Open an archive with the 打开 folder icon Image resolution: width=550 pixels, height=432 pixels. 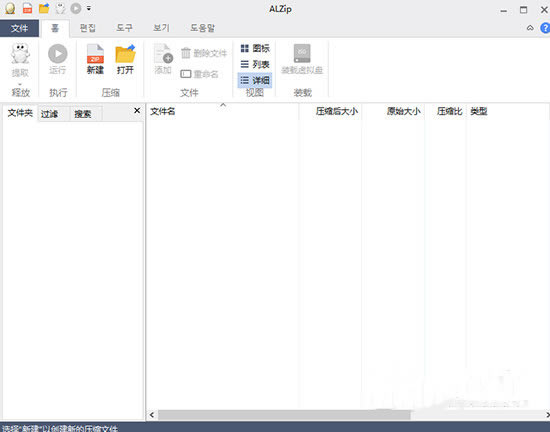(125, 54)
